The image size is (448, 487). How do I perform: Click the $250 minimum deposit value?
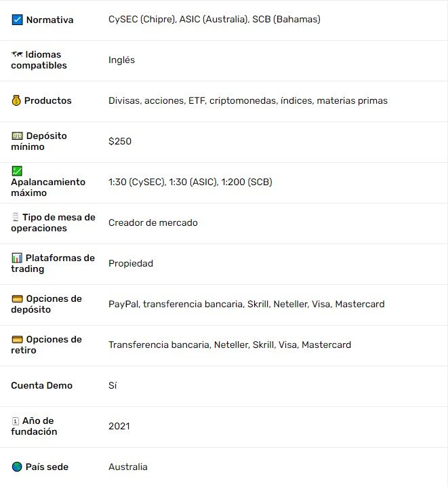pos(120,141)
